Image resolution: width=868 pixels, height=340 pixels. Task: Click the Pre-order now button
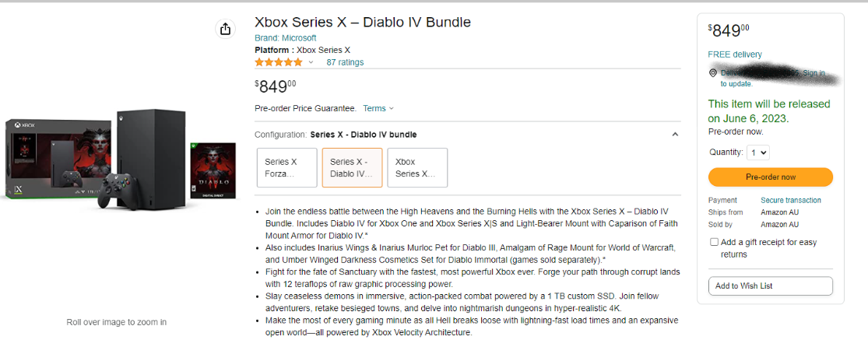(770, 177)
